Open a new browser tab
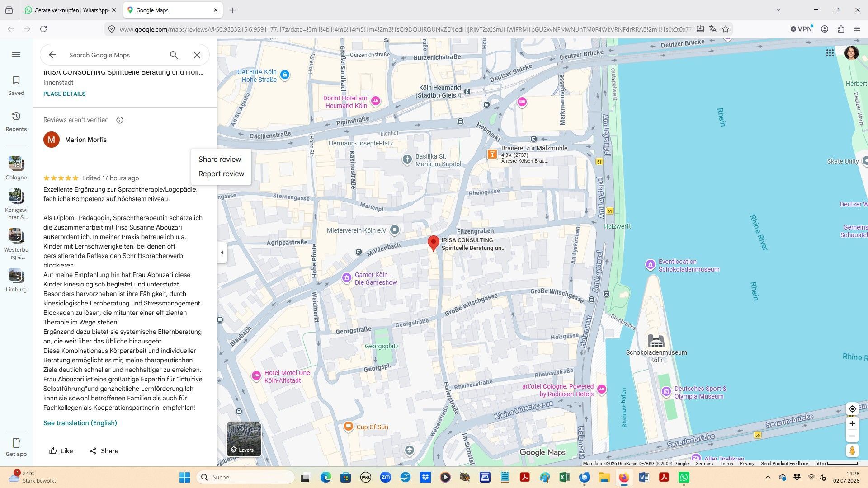Screen dimensions: 868x488 click(x=232, y=10)
